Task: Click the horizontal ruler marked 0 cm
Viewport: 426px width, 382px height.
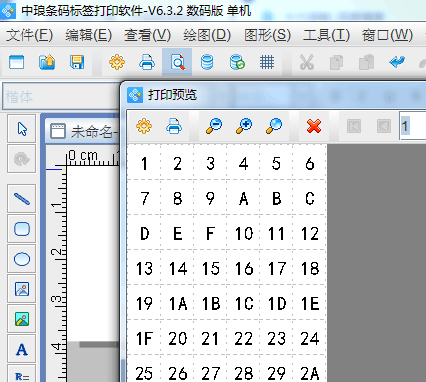Action: [92, 156]
